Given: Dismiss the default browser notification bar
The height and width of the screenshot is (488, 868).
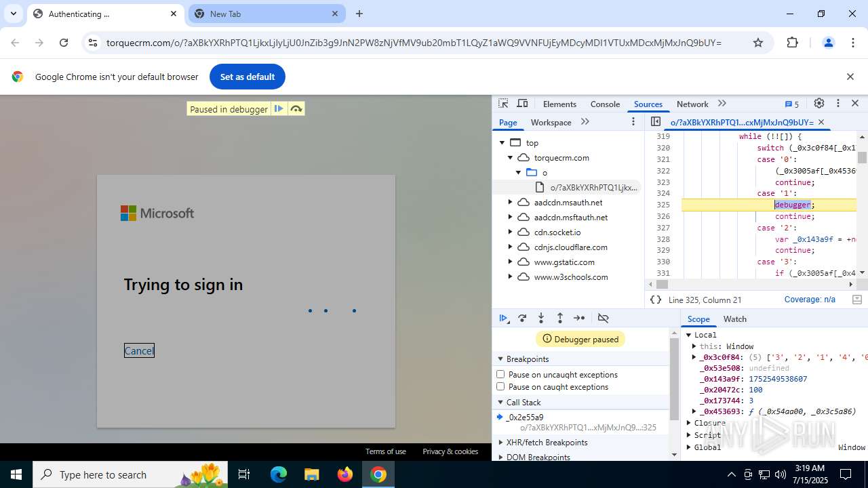Looking at the screenshot, I should click(850, 77).
